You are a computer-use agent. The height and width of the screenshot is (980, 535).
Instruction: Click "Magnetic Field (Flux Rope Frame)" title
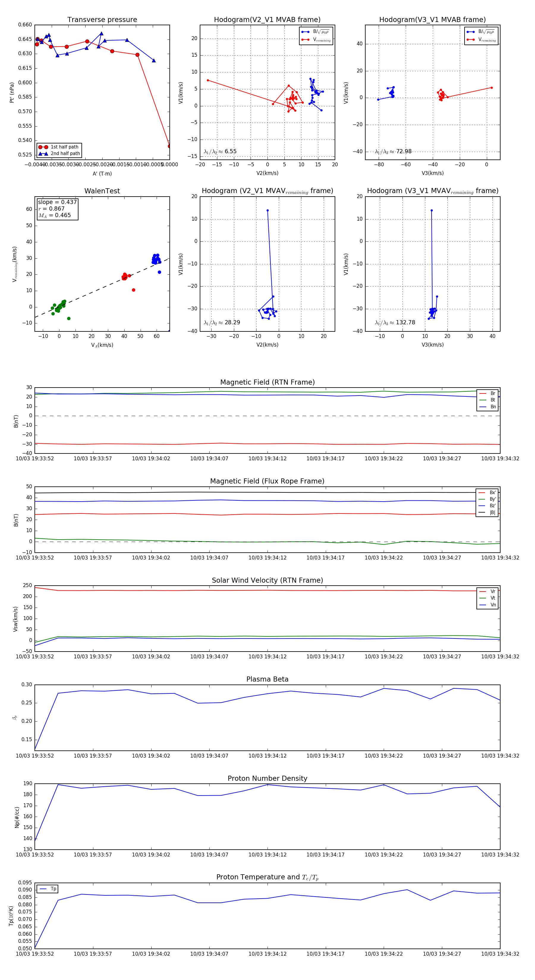click(267, 481)
